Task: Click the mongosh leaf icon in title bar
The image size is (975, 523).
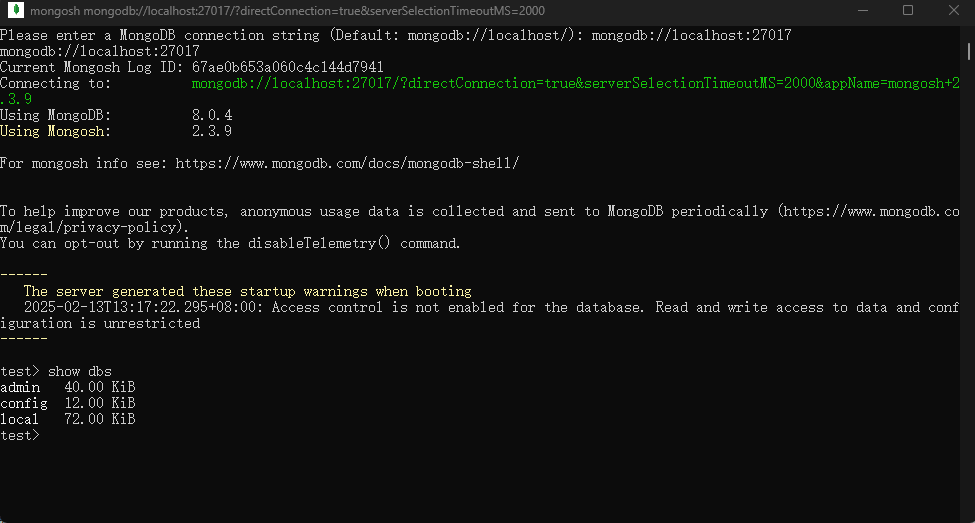Action: coord(14,11)
